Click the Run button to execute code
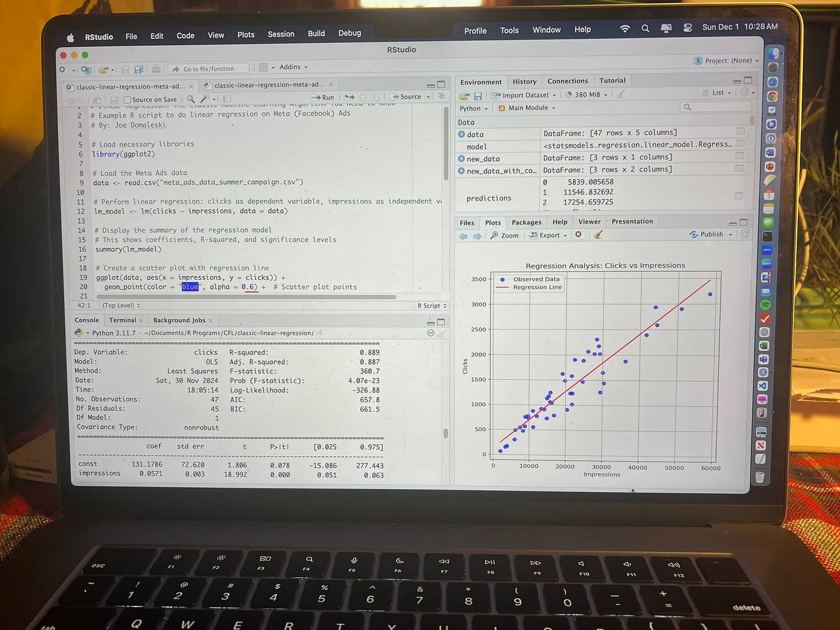Screen dimensions: 840x630 [x=323, y=97]
